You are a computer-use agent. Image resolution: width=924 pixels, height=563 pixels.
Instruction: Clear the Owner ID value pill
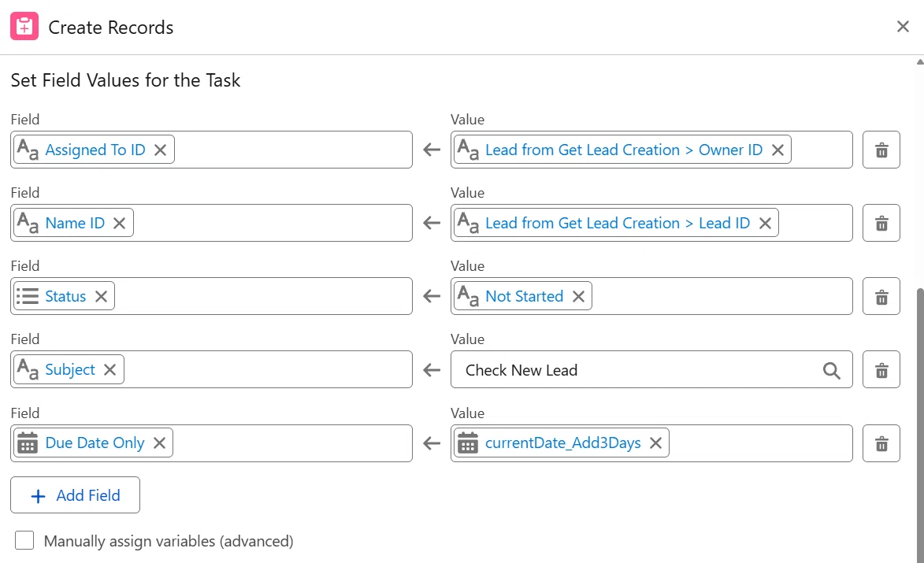click(x=777, y=150)
